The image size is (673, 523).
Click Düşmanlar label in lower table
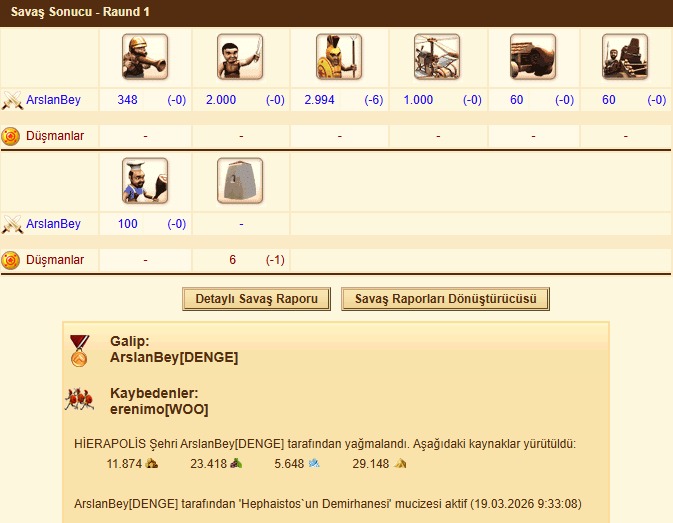pos(55,260)
